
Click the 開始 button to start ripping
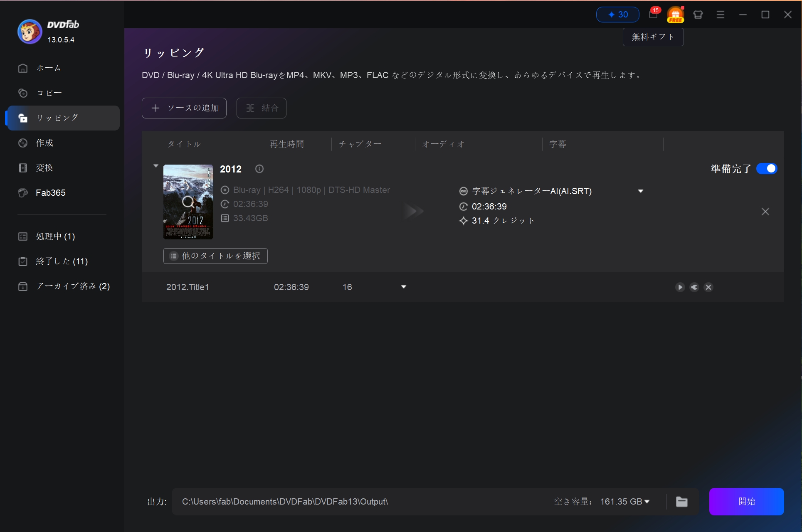(x=746, y=501)
